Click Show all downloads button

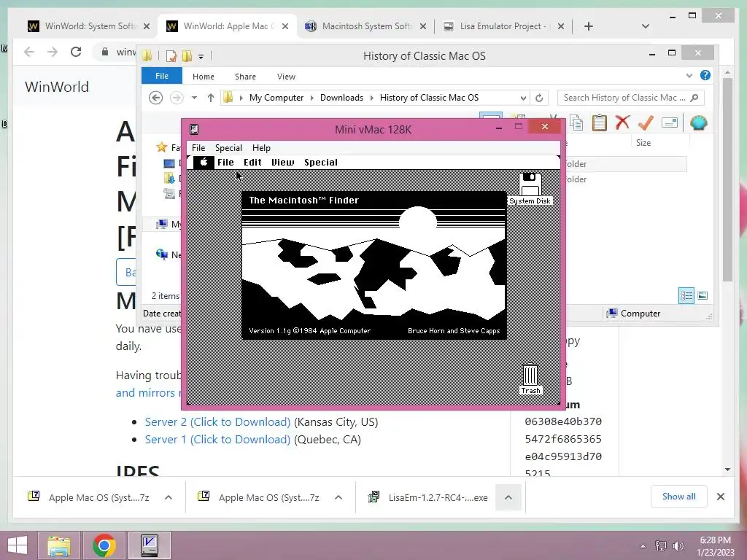click(679, 497)
